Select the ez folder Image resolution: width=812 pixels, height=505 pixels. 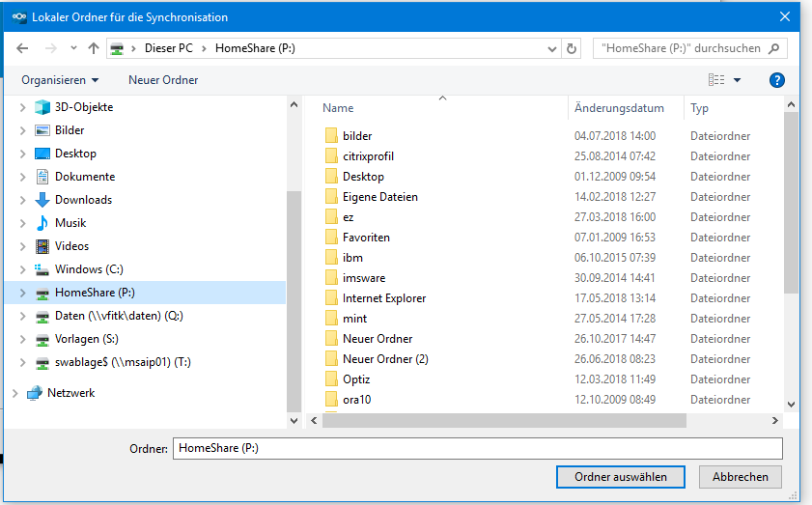click(348, 217)
